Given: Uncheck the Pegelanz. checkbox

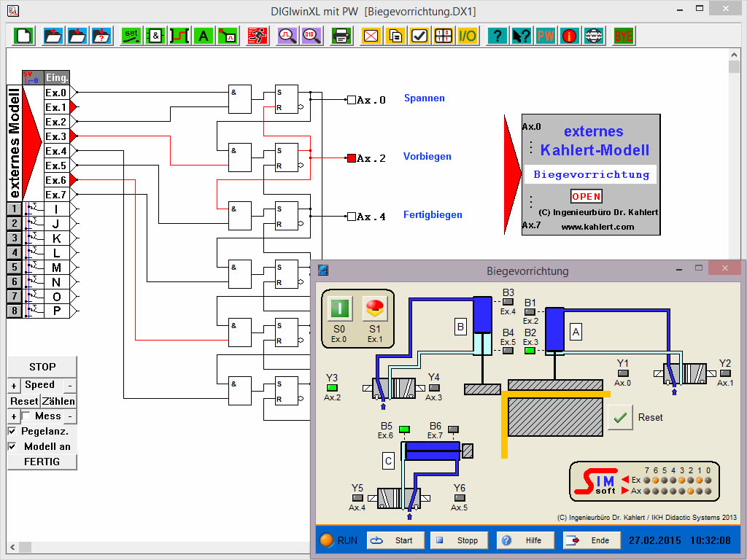Looking at the screenshot, I should tap(12, 431).
